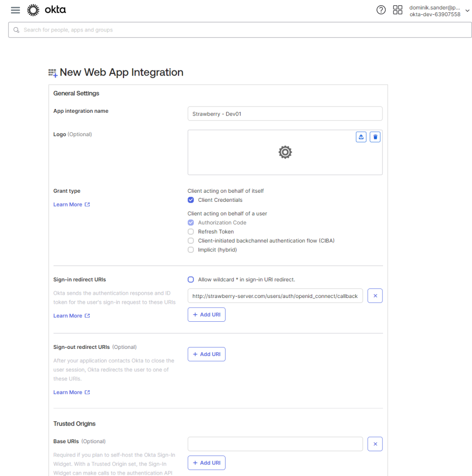
Task: Click the App integration name field
Action: (285, 114)
